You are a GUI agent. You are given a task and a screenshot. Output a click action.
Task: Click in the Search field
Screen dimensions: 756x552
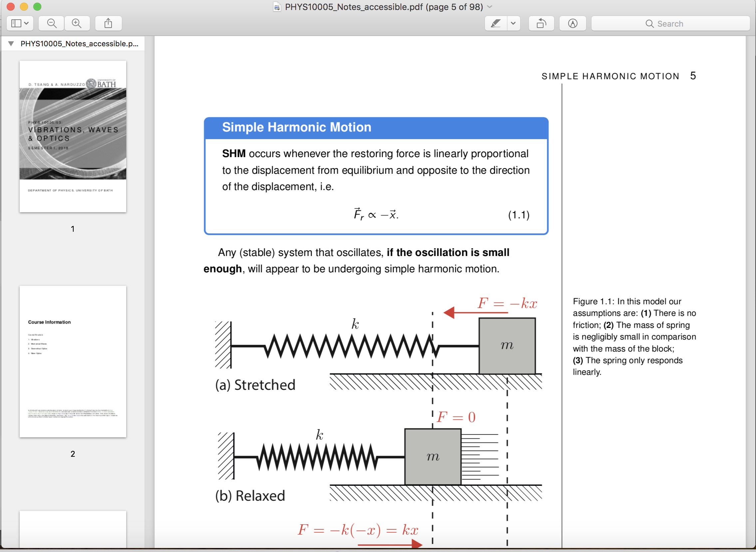coord(670,23)
